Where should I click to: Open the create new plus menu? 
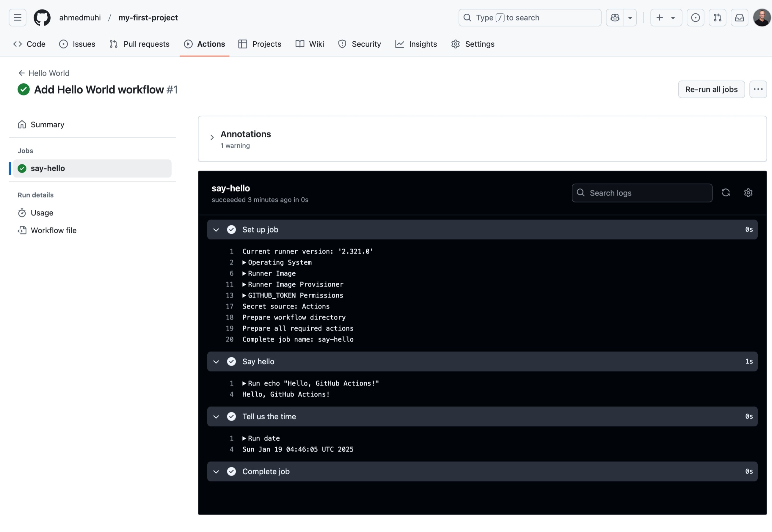[x=666, y=17]
